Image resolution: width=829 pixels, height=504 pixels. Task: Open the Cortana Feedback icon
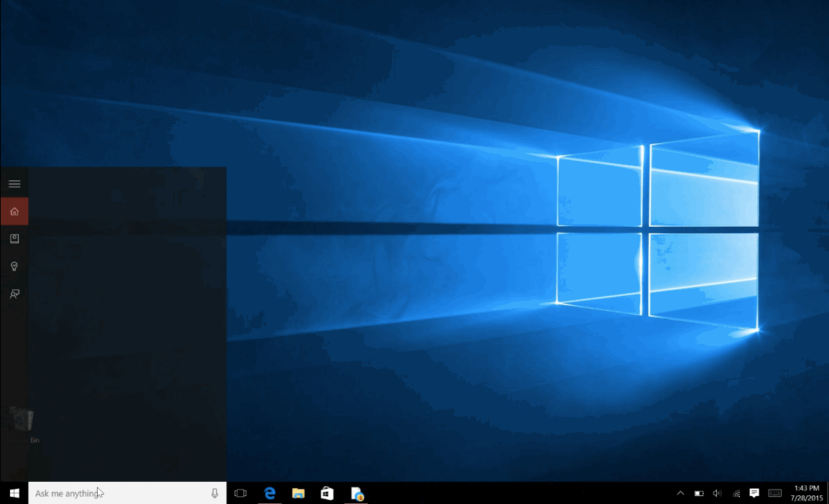[14, 294]
